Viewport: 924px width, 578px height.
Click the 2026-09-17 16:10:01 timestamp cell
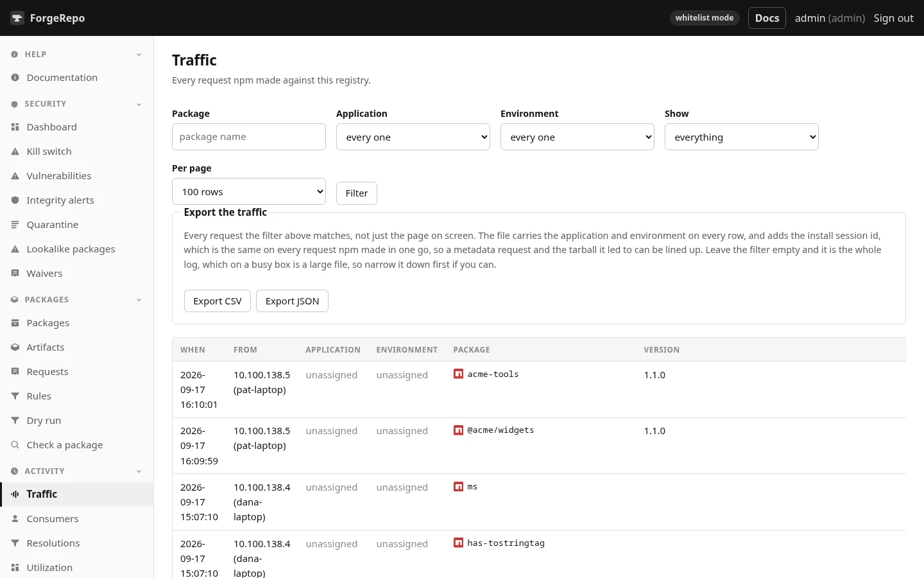[199, 390]
